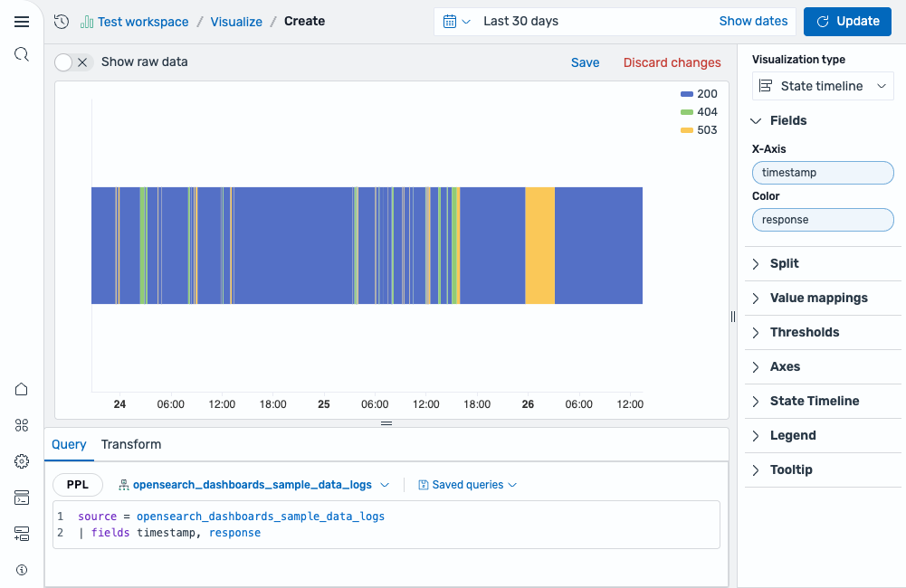The width and height of the screenshot is (906, 588).
Task: Go to Home icon in sidebar
Action: click(22, 389)
